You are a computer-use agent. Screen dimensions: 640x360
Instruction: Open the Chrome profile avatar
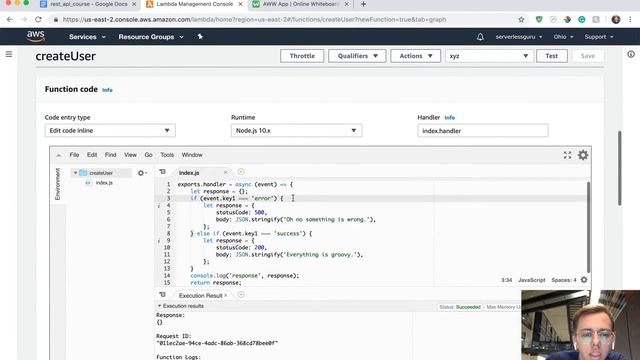[616, 19]
